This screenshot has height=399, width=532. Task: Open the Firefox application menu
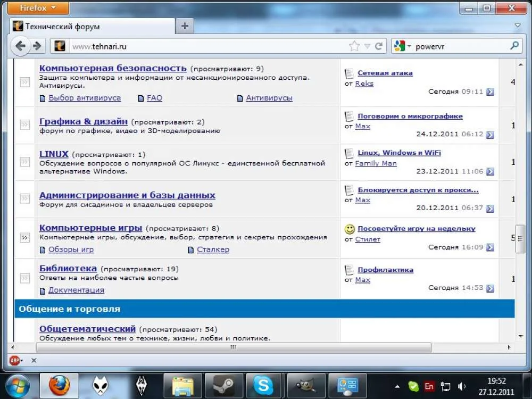[x=39, y=8]
